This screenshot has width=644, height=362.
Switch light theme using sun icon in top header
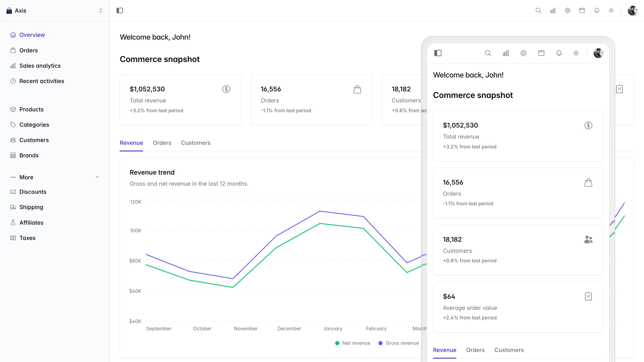click(x=611, y=10)
